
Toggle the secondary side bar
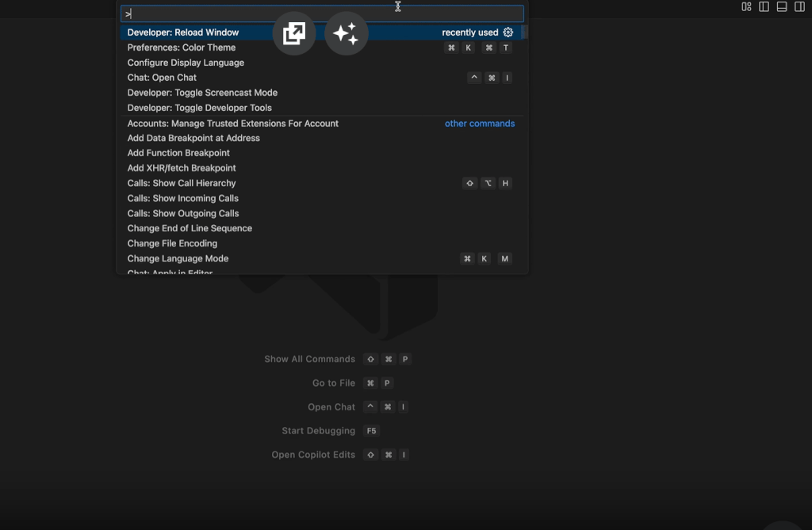799,6
